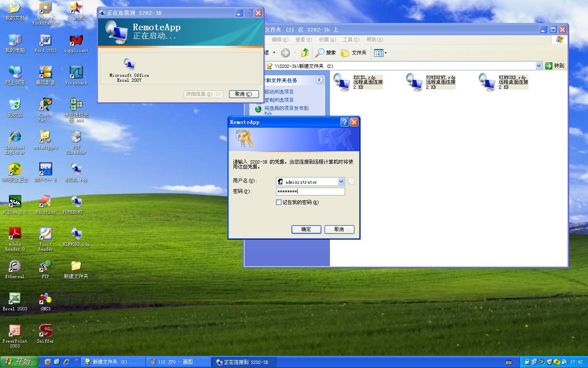Cancel the RemoteApp connection in progress
This screenshot has height=368, width=588.
(x=244, y=94)
